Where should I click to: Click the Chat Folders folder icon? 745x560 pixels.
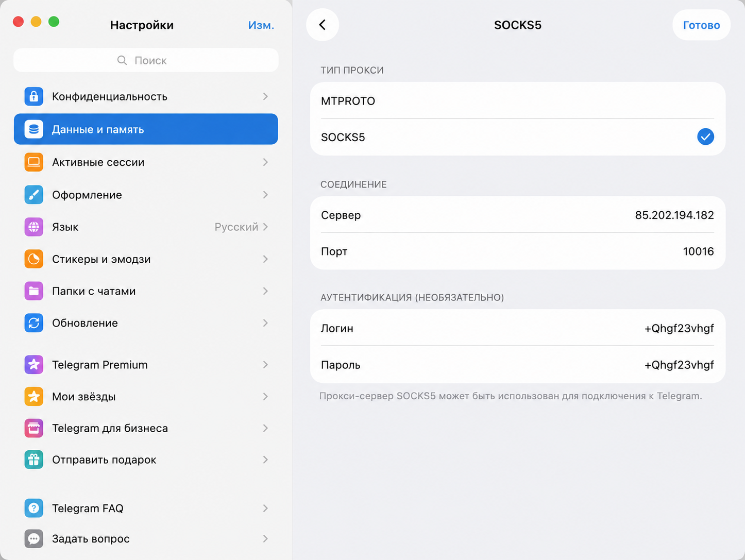click(x=33, y=291)
